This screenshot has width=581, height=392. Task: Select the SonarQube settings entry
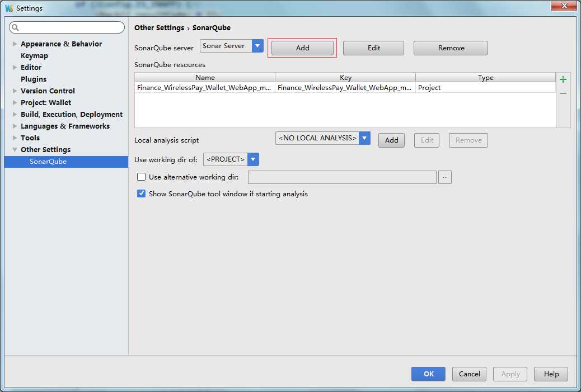coord(66,162)
